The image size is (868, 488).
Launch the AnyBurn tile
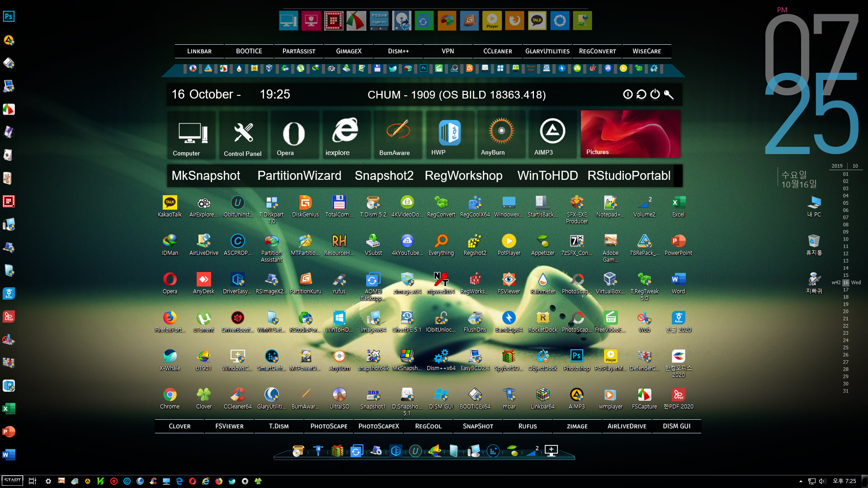pos(501,135)
